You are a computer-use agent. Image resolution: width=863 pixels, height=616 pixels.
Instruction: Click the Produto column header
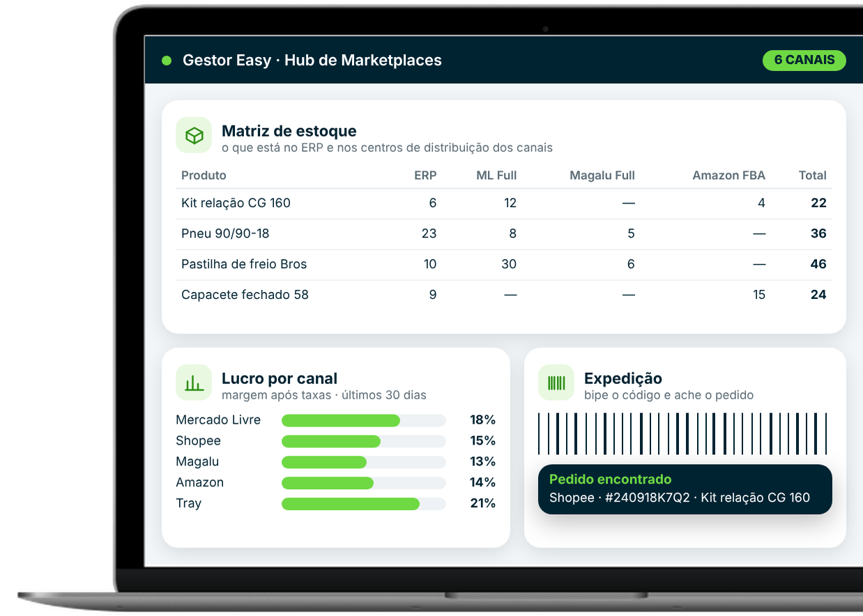coord(204,176)
